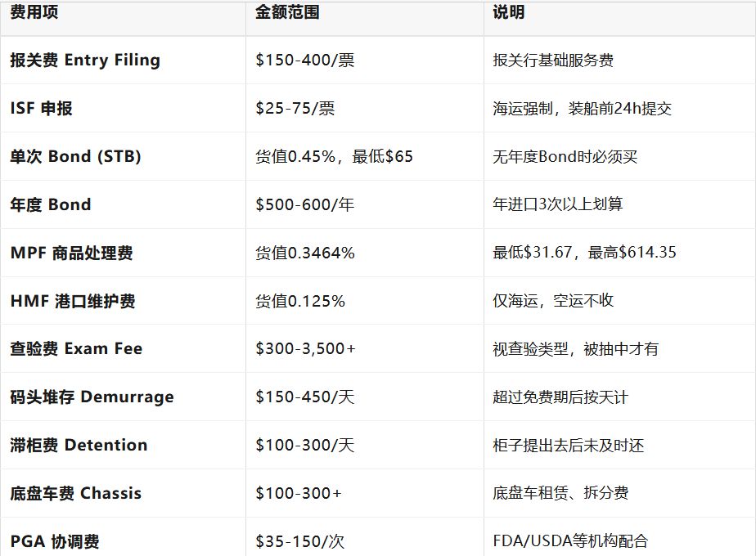Viewport: 756px width, 556px height.
Task: Click the $300-3,500+ amount cell
Action: [x=305, y=349]
